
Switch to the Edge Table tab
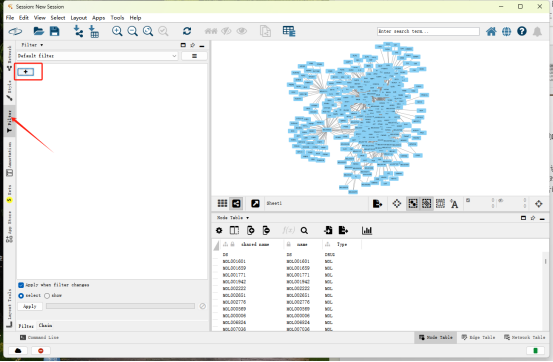478,338
